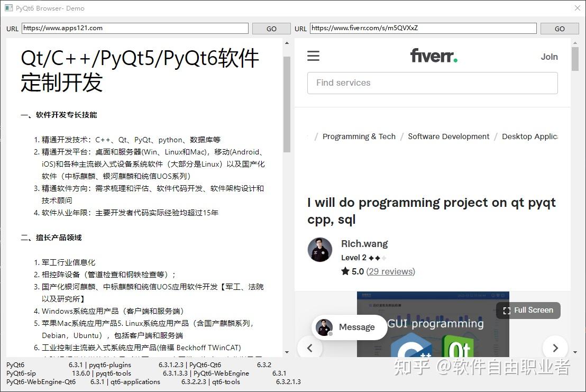Click the seller Level 2 rating diamonds

(373, 258)
